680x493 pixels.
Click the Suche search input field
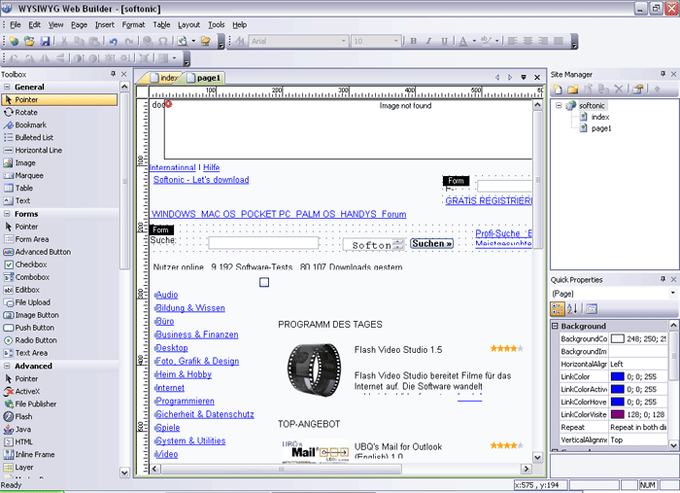coord(264,243)
